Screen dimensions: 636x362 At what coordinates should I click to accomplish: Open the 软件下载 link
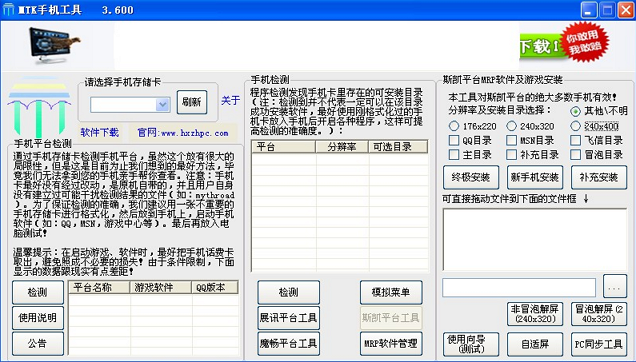click(99, 133)
